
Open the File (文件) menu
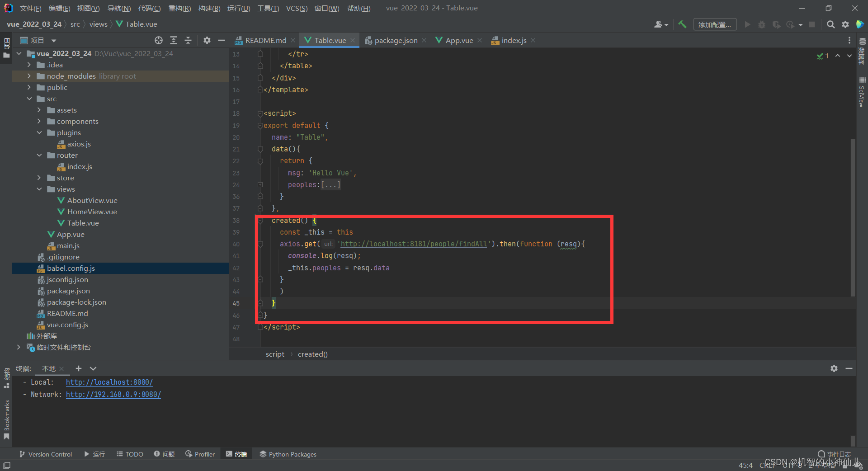[x=30, y=8]
